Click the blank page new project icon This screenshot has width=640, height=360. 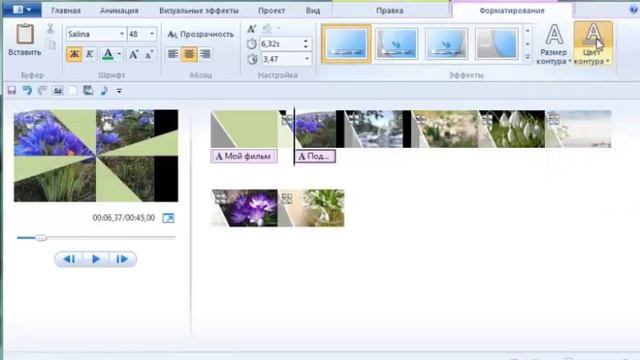[73, 91]
